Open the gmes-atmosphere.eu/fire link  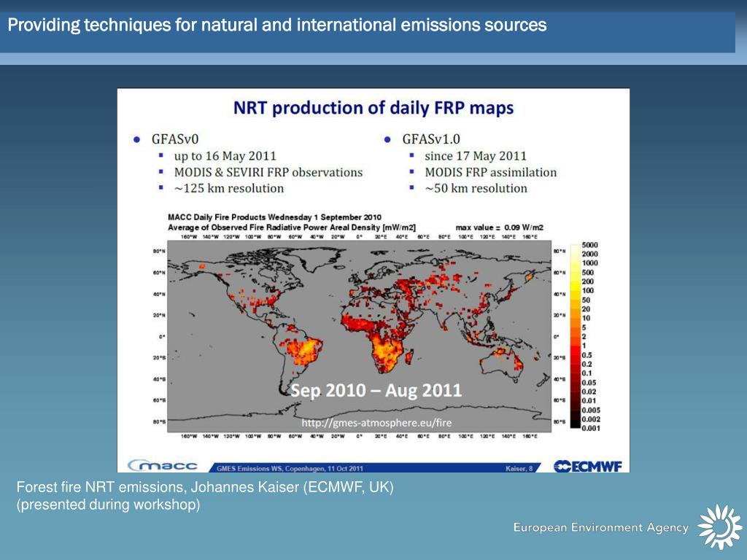(x=376, y=423)
